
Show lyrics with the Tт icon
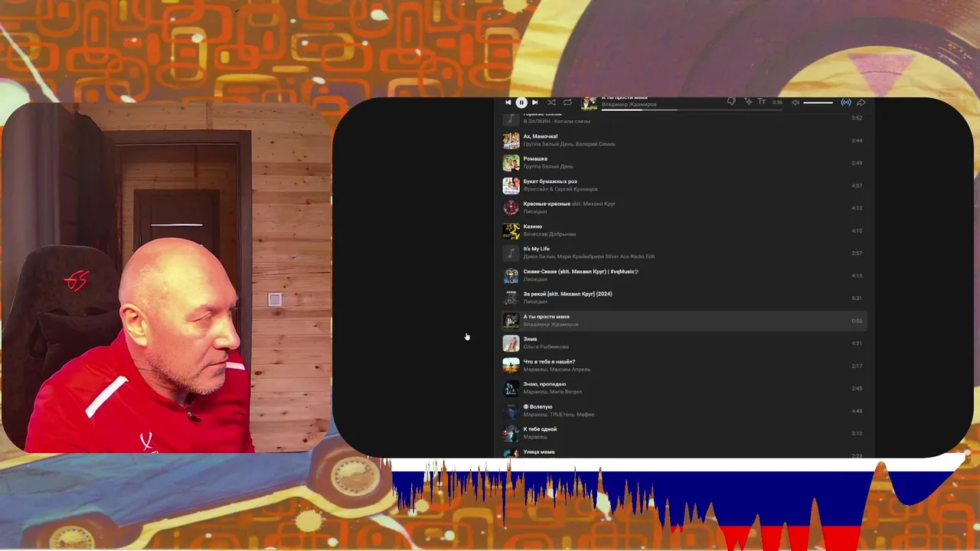(x=762, y=102)
